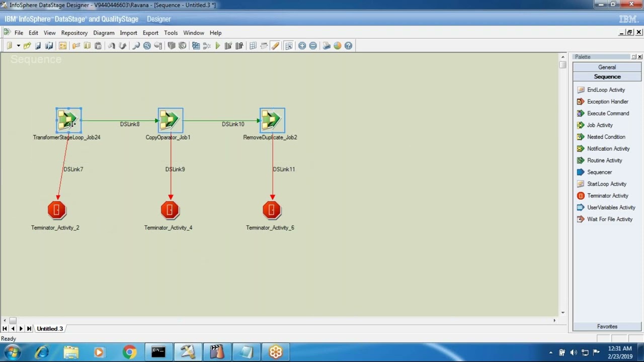644x362 pixels.
Task: Click the DSLink8 link label
Action: (130, 124)
